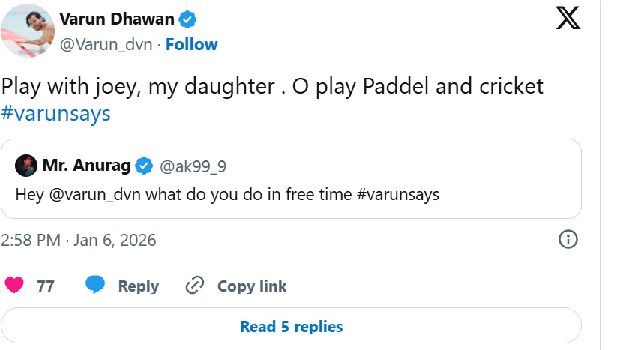Click the reply speech bubble icon

click(x=94, y=286)
